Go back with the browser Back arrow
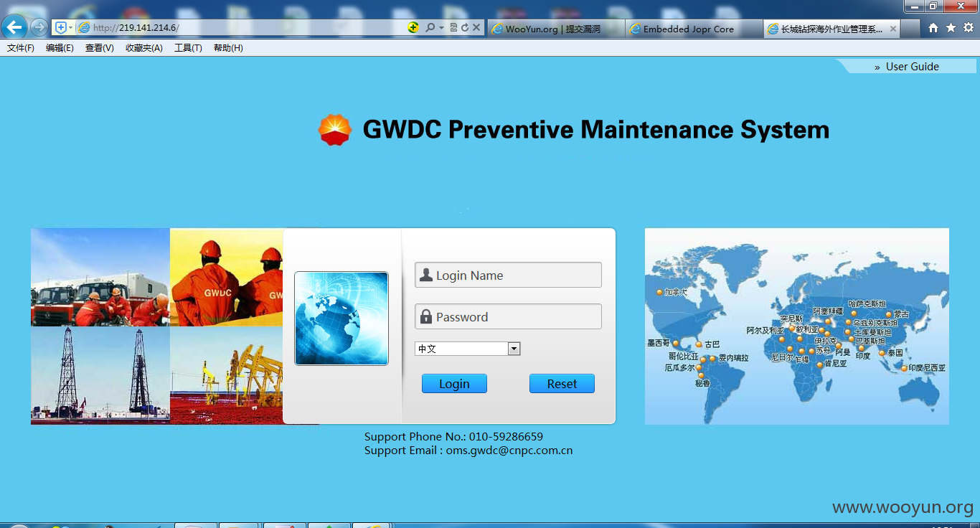 coord(14,27)
